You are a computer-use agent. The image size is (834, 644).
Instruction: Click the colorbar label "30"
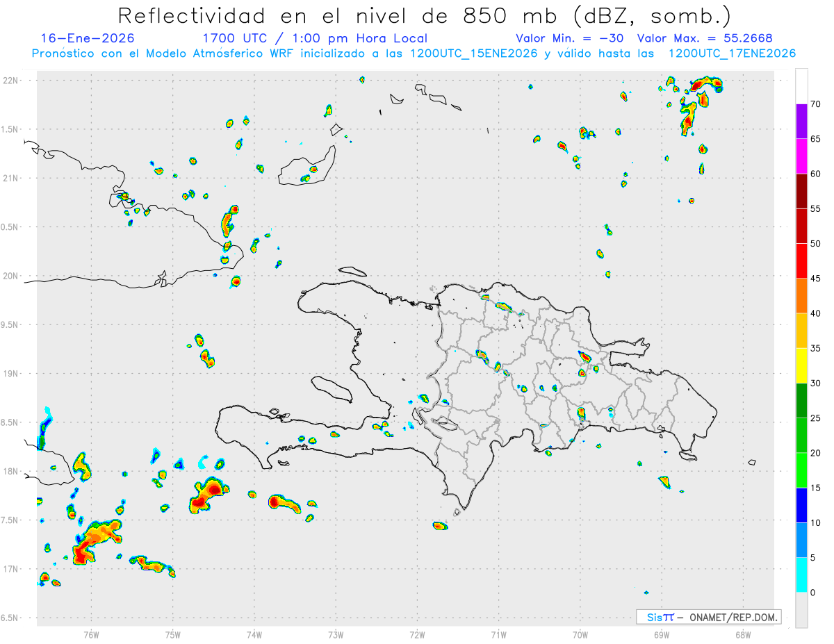pos(816,383)
